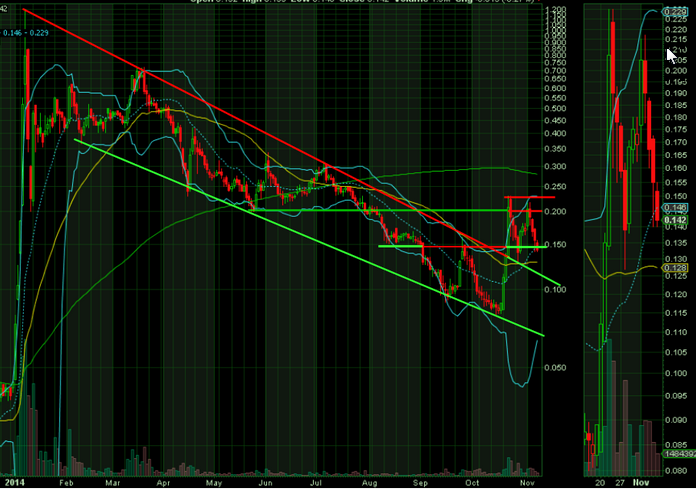Click the 0.170 price level on right axis
This screenshot has height=489, width=696.
tap(678, 142)
